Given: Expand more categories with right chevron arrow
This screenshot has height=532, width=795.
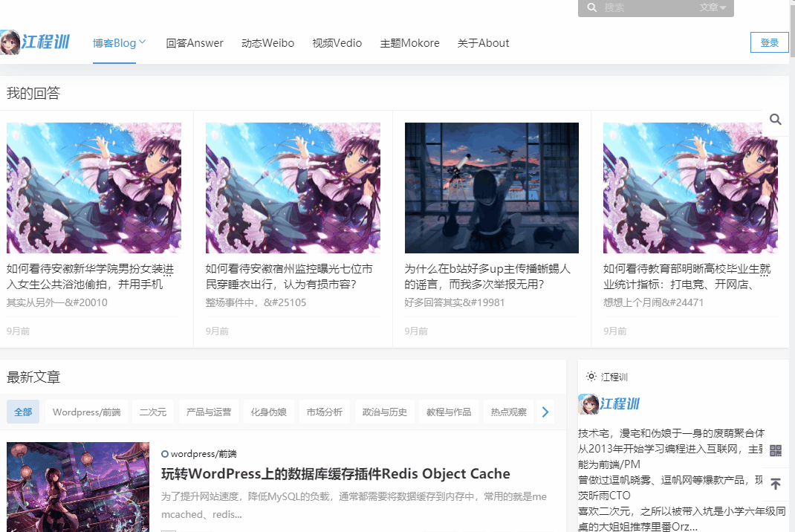Looking at the screenshot, I should [545, 412].
